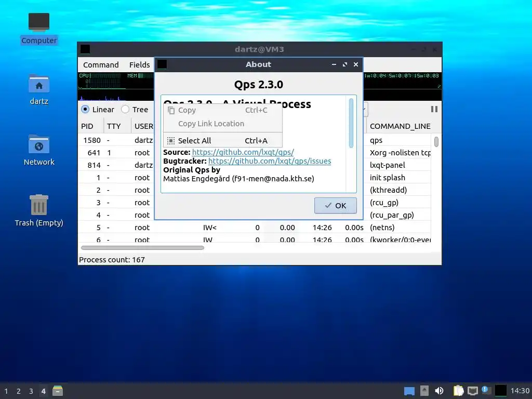Click the file manager icon in taskbar

[x=58, y=391]
